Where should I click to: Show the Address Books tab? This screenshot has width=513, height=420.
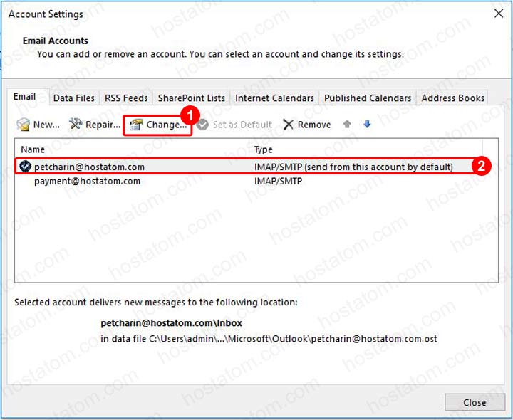click(x=452, y=98)
